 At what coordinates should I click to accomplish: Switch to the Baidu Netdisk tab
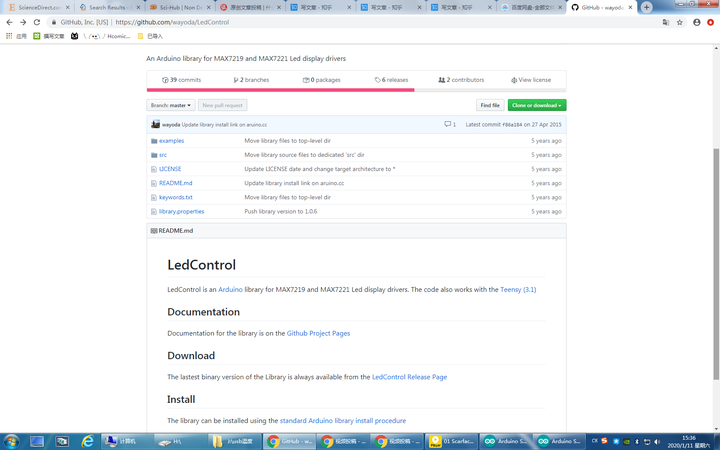tap(530, 7)
